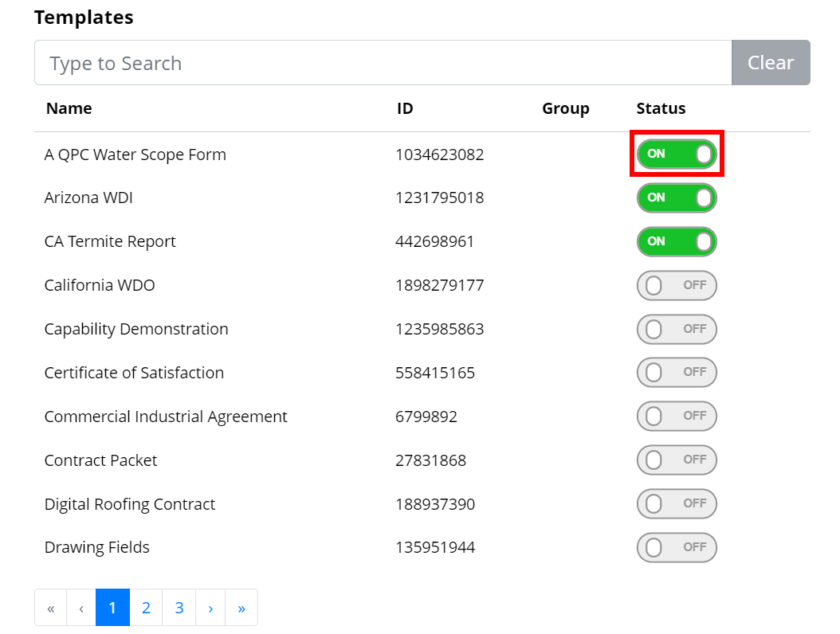
Task: Click the Group column header
Action: click(566, 108)
